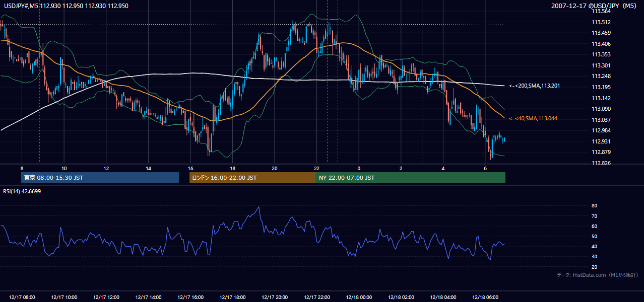Click hour label 10 under price chart
Viewport: 644px width, 302px height.
(x=64, y=168)
